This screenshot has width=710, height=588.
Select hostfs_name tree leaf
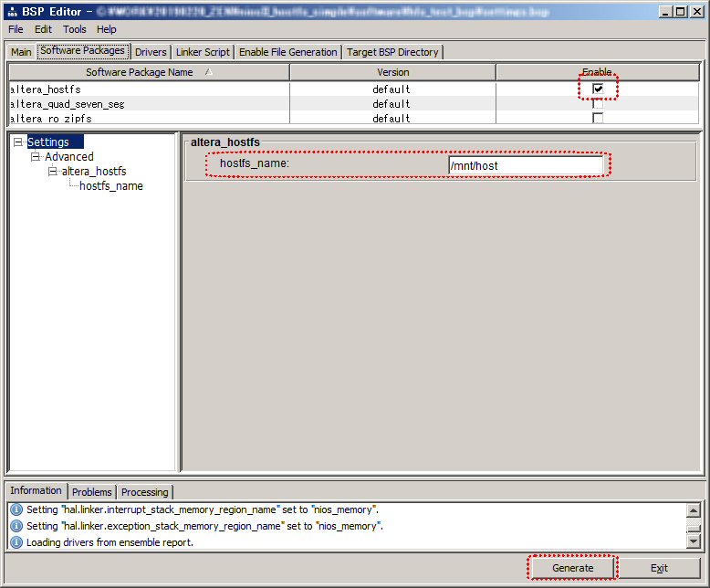click(x=111, y=185)
